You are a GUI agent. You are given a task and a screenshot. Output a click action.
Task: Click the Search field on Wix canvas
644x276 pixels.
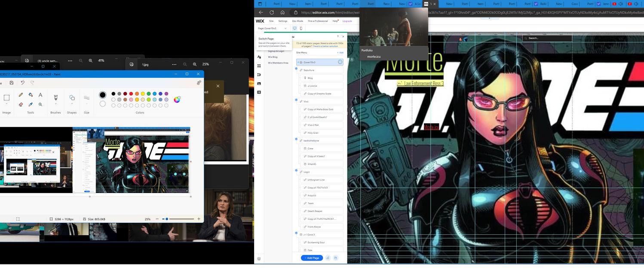547,38
